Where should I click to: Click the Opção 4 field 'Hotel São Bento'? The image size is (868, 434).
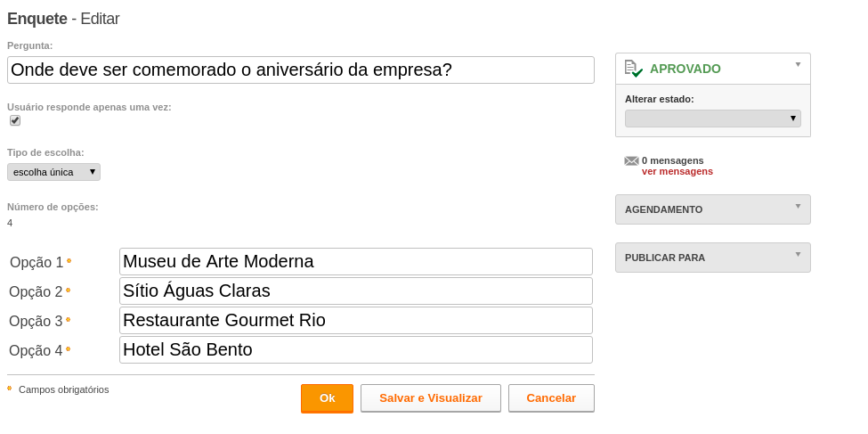[x=356, y=349]
